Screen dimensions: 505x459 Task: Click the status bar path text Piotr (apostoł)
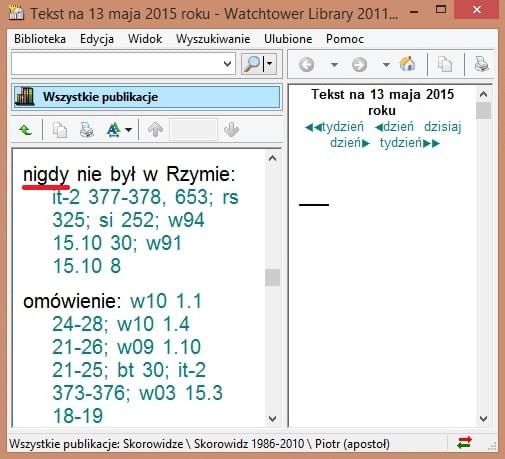click(352, 444)
